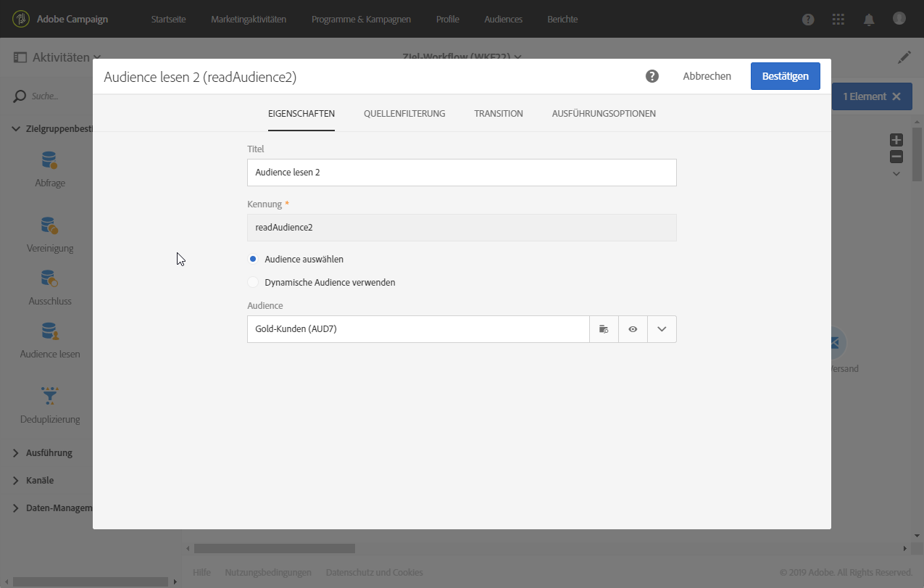Select the Audience lesen activity icon
This screenshot has height=588, width=924.
click(49, 331)
